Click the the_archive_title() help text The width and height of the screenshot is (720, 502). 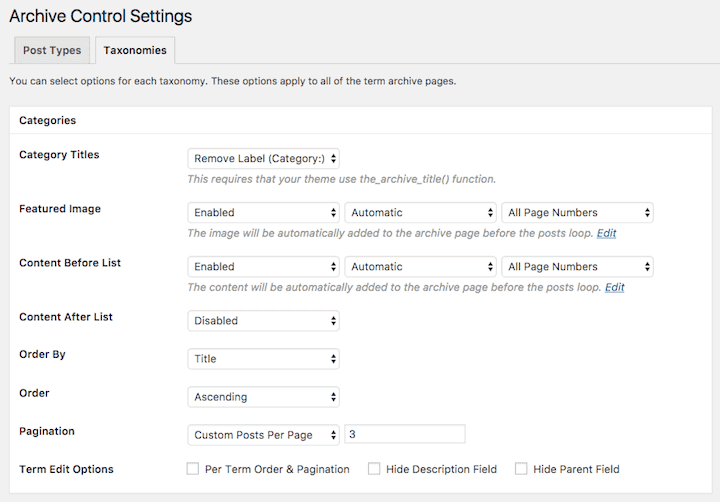(x=342, y=179)
